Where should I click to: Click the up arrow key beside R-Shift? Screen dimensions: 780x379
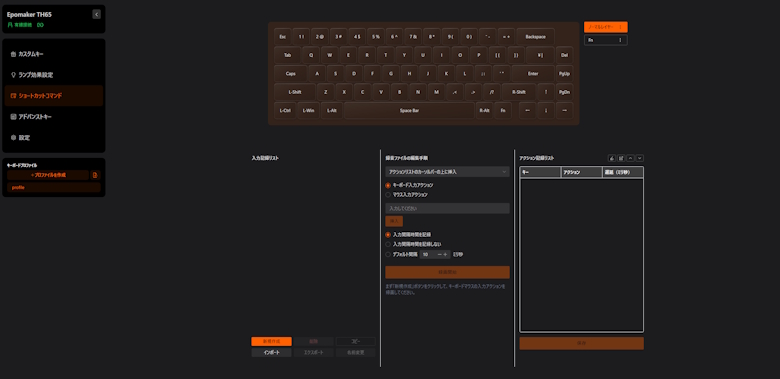[x=546, y=92]
